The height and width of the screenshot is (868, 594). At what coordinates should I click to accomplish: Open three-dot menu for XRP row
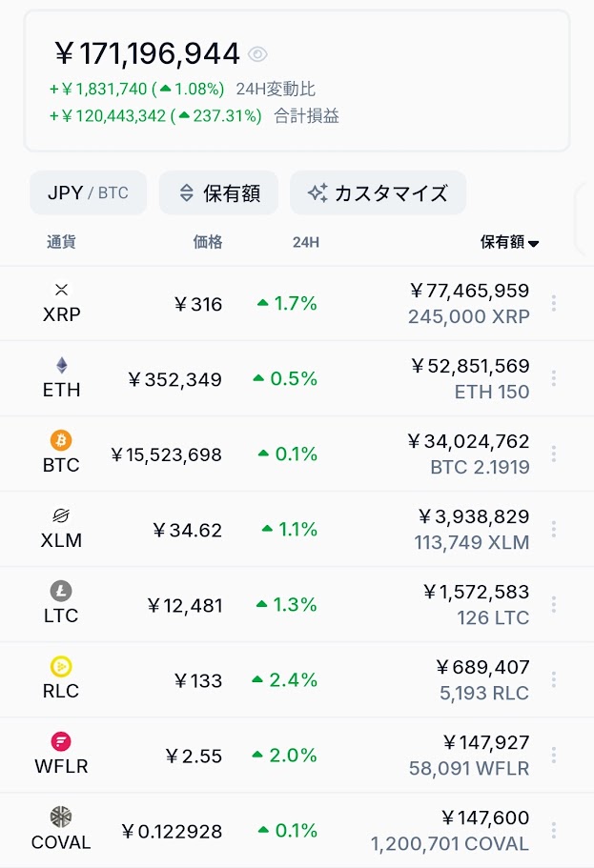click(554, 303)
